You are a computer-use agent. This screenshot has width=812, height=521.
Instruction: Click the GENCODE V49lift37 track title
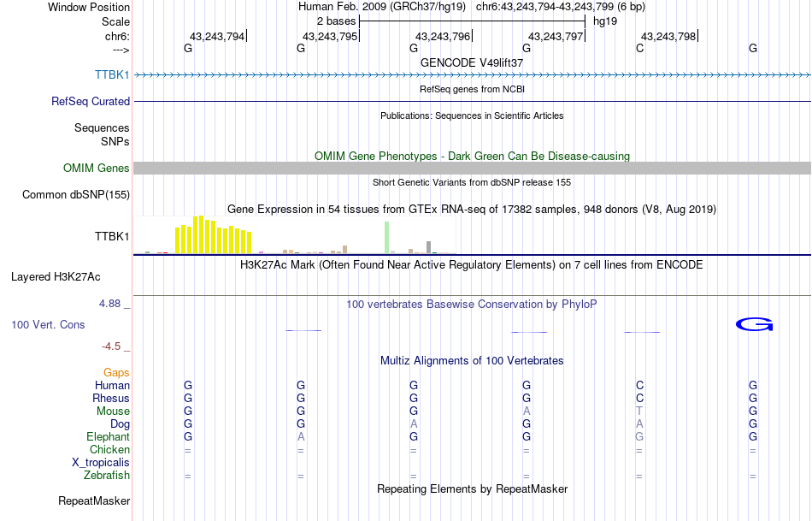pyautogui.click(x=471, y=62)
